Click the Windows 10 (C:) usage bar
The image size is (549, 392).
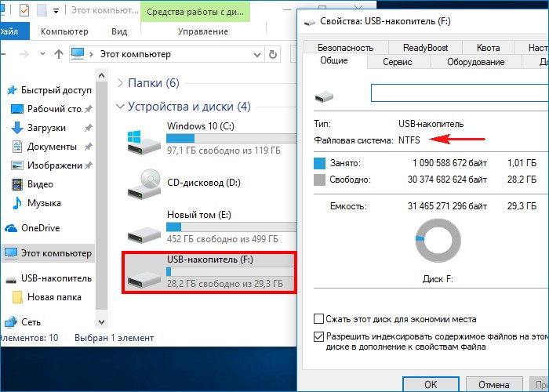point(231,138)
